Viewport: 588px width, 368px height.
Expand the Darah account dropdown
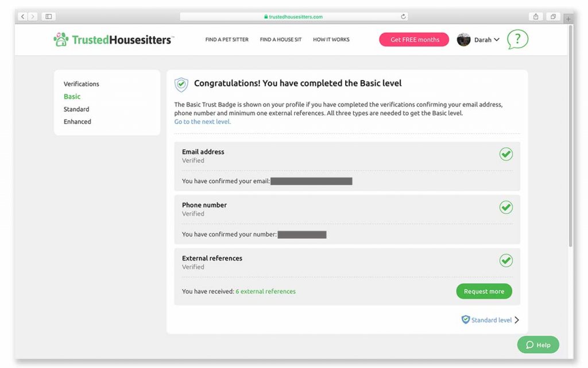pos(497,40)
